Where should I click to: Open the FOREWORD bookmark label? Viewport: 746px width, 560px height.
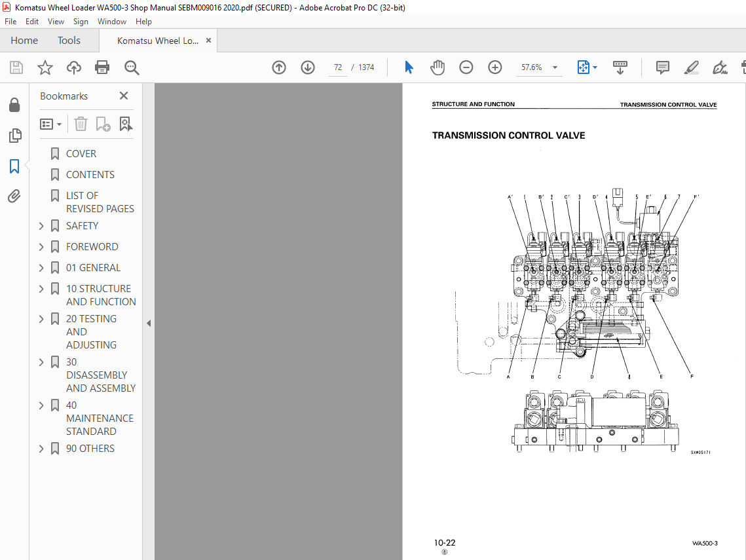[92, 246]
